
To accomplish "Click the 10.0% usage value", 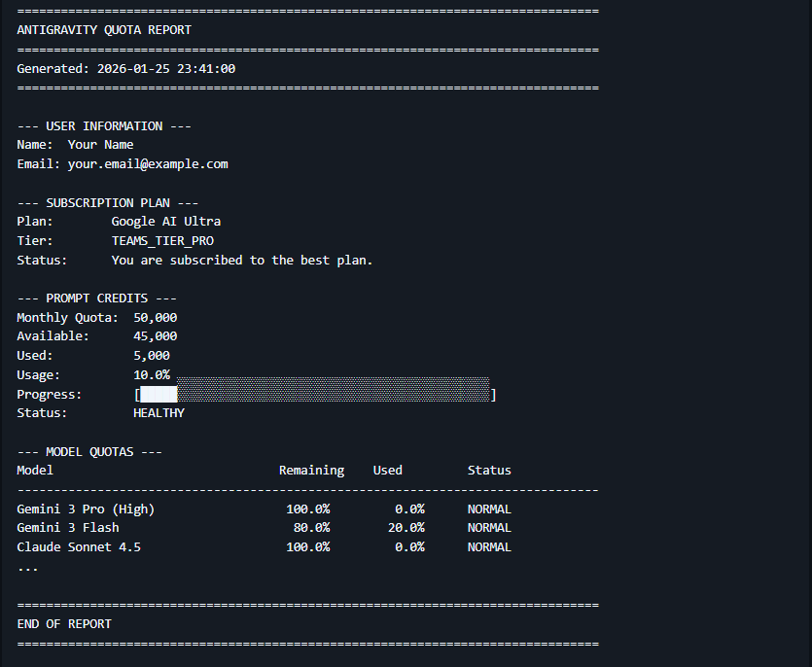I will click(x=152, y=375).
